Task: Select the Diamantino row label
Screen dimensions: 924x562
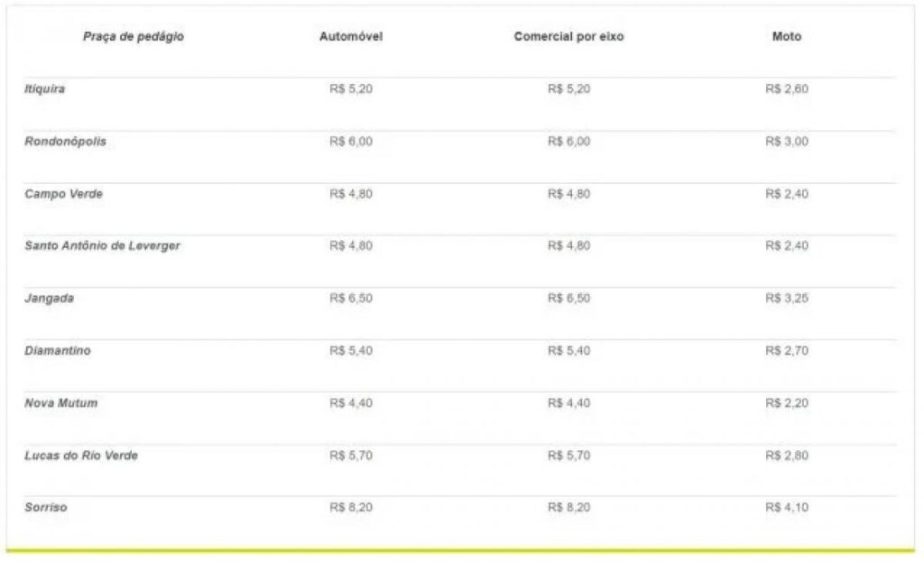Action: click(x=58, y=351)
